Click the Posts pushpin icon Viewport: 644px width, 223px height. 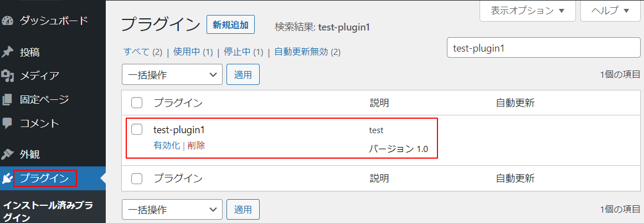tap(7, 53)
